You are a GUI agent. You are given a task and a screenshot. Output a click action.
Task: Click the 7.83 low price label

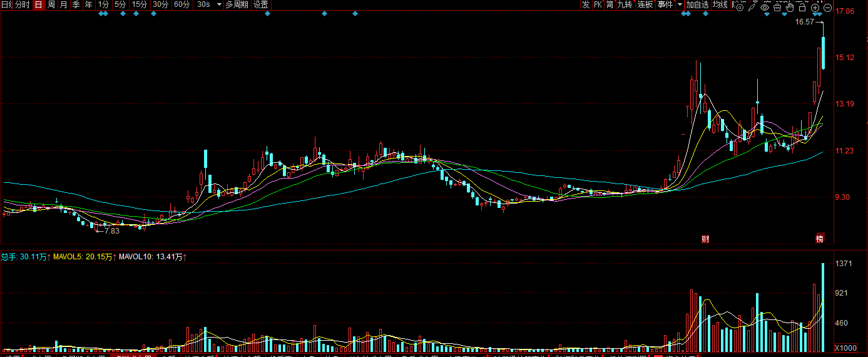(111, 230)
